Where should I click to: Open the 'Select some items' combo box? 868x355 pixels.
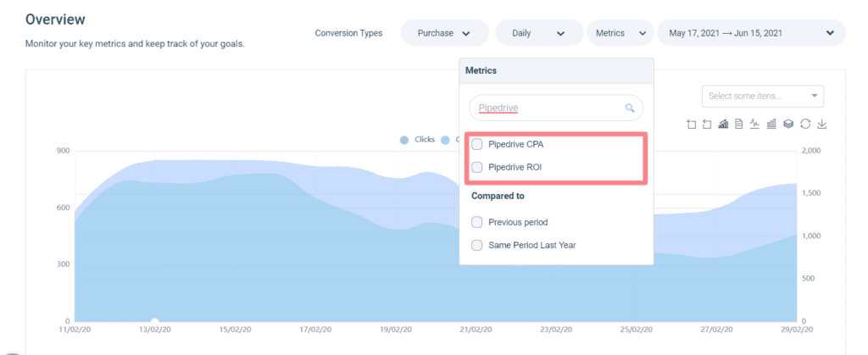[763, 96]
